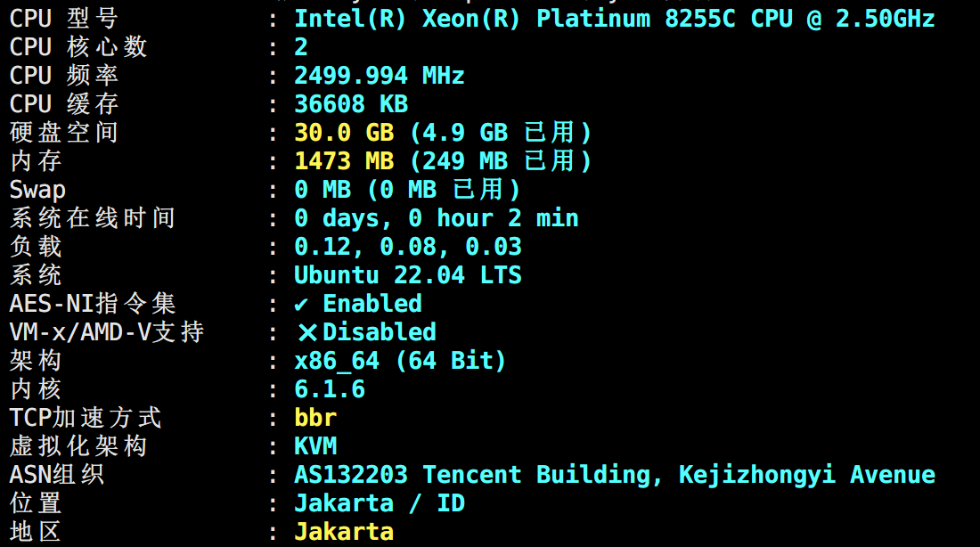980x547 pixels.
Task: Select the kernel version "6.1.6"
Action: click(330, 389)
